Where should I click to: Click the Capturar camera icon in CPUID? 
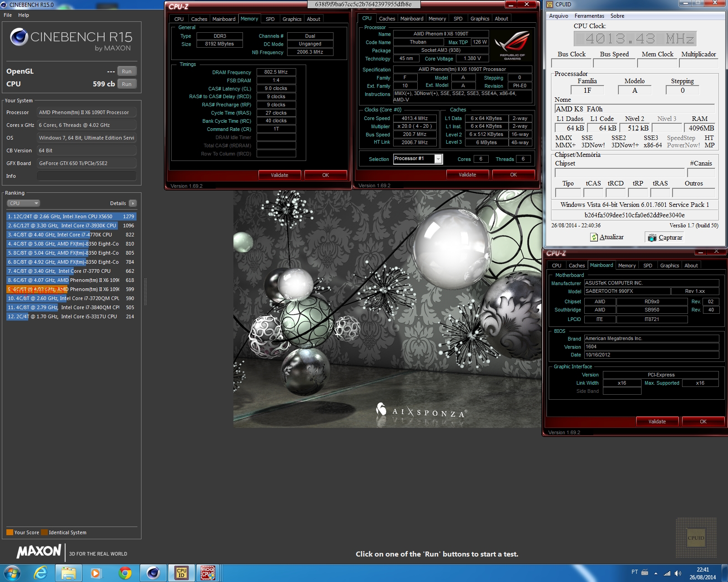(x=652, y=237)
